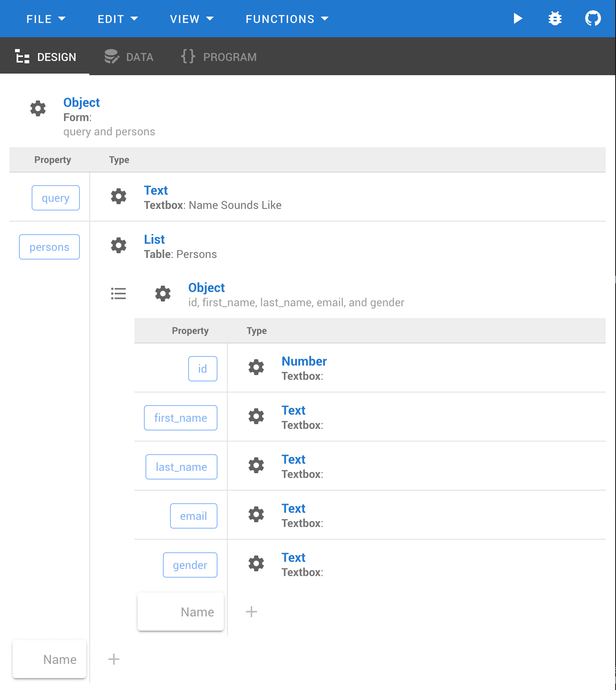Screen dimensions: 616x690
Task: Click the email property button
Action: point(194,516)
